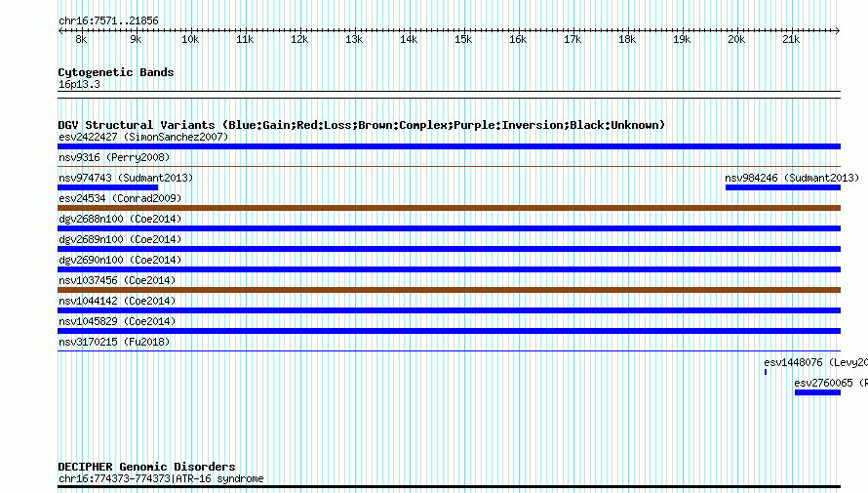The image size is (868, 493).
Task: Click the DGV Structural Variants track title
Action: click(x=362, y=125)
